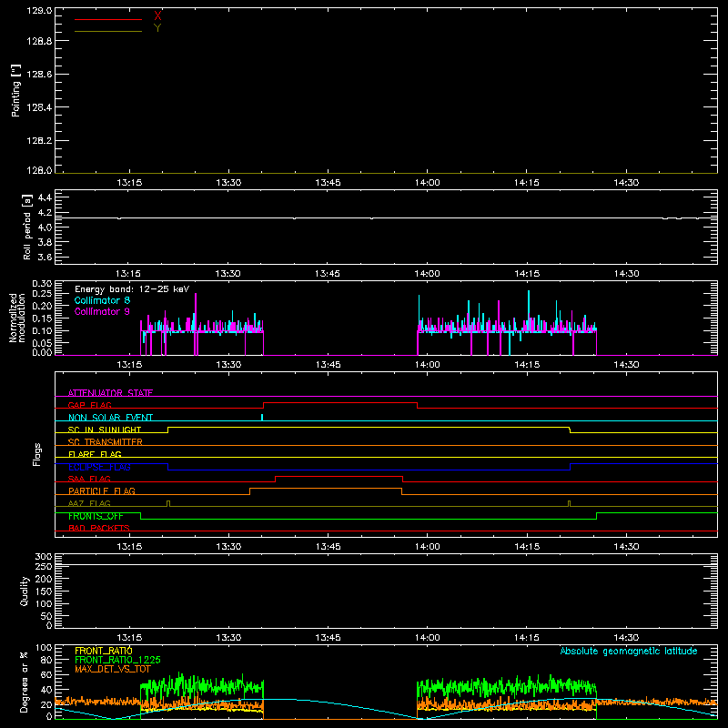Viewport: 728px width, 728px height.
Task: Click the BAD_PACKETS flag label
Action: coord(99,528)
